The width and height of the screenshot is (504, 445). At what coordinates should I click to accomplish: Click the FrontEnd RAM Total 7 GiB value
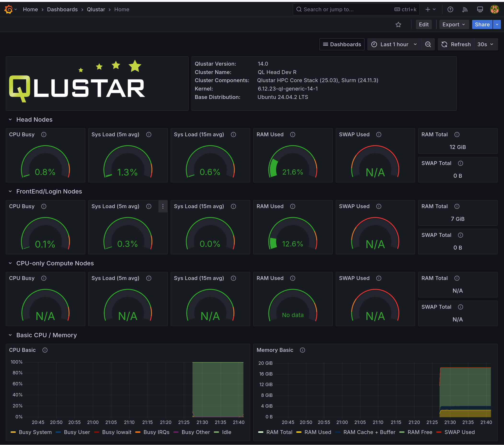458,219
